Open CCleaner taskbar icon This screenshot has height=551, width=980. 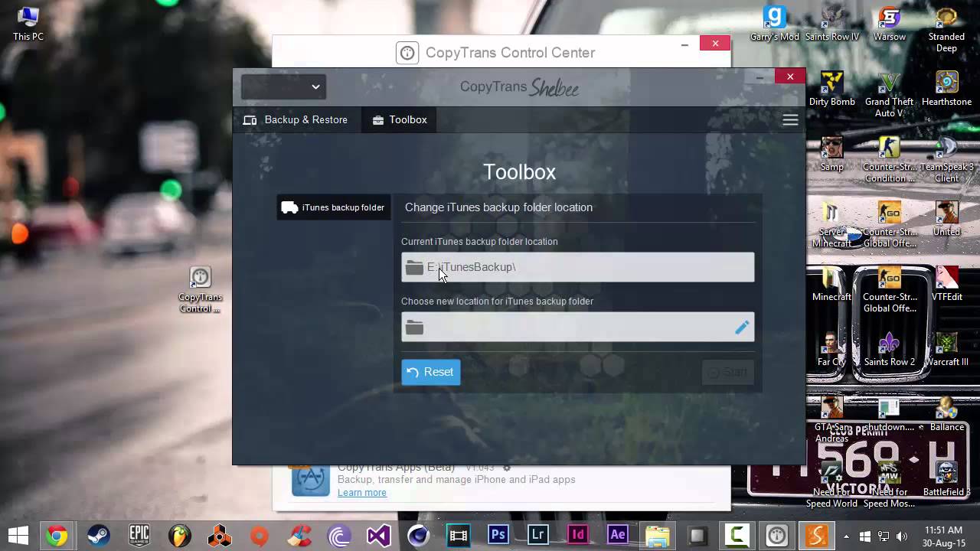[300, 536]
